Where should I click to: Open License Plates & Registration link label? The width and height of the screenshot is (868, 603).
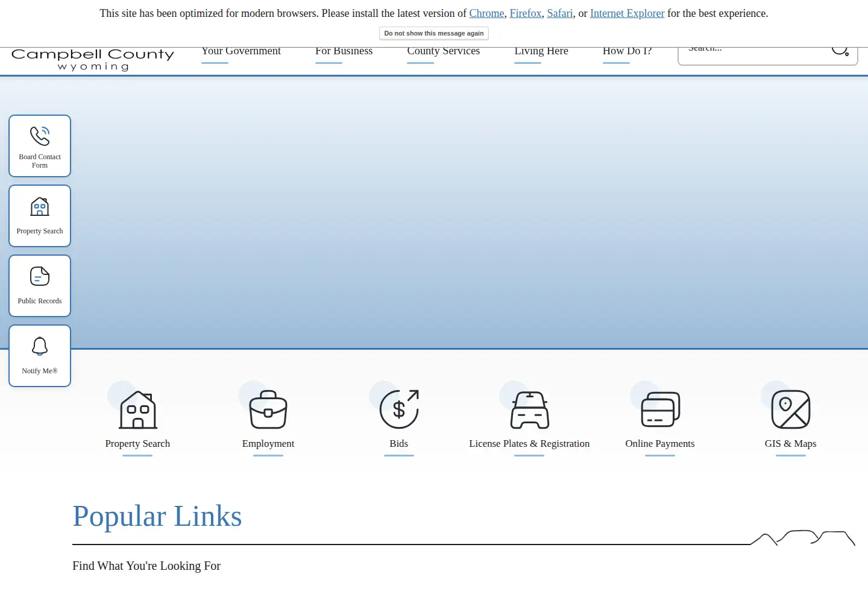pyautogui.click(x=529, y=443)
